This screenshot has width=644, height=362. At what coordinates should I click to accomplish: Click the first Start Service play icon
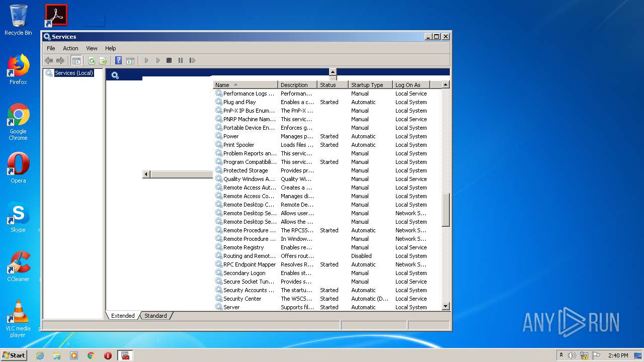tap(146, 60)
